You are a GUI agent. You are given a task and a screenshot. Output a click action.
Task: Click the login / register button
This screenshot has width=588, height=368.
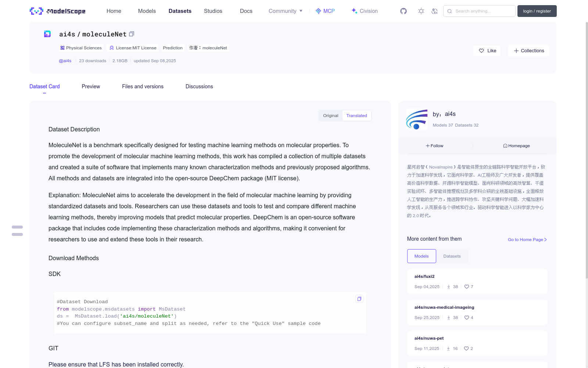tap(537, 11)
